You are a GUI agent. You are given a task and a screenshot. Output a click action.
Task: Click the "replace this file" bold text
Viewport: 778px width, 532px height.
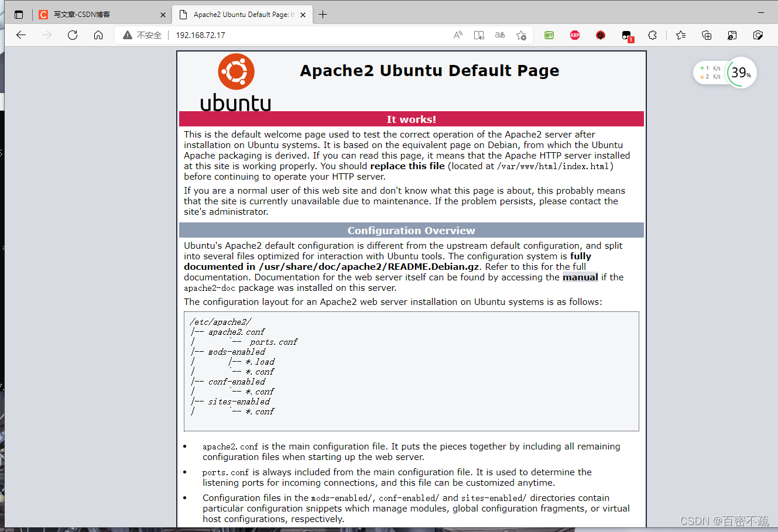[x=407, y=166]
